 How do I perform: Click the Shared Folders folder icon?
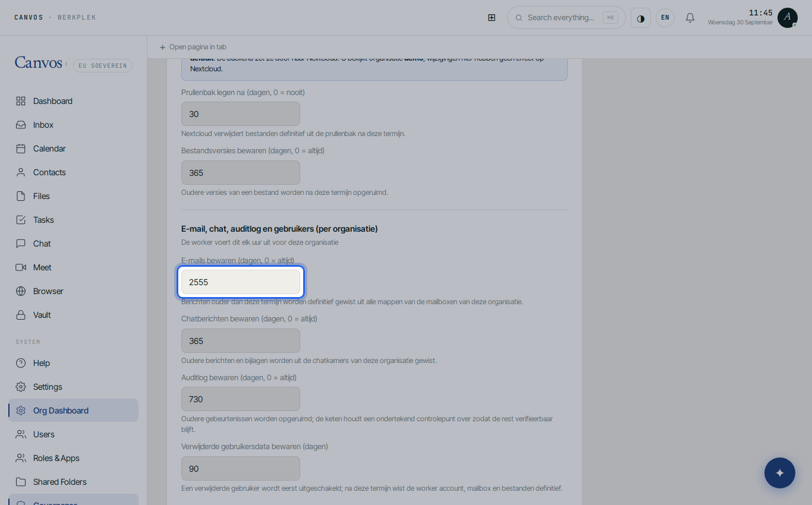tap(21, 482)
